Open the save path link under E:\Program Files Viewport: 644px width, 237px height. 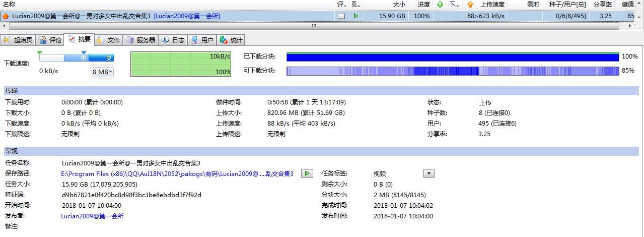177,173
